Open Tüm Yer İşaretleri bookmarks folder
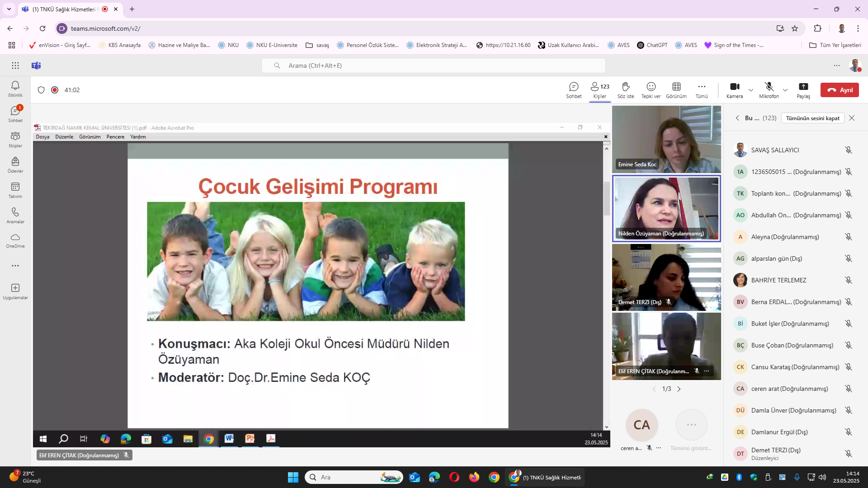The height and width of the screenshot is (488, 868). coord(835,45)
